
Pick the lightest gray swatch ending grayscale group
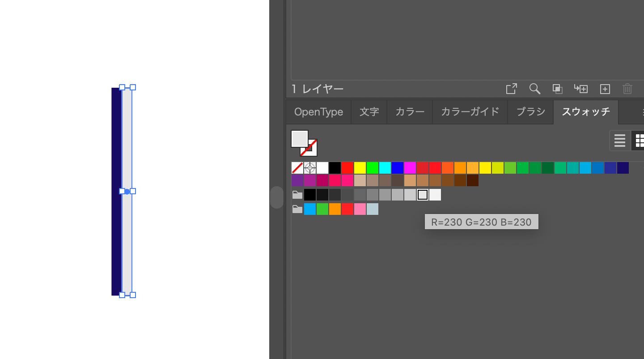tap(435, 195)
